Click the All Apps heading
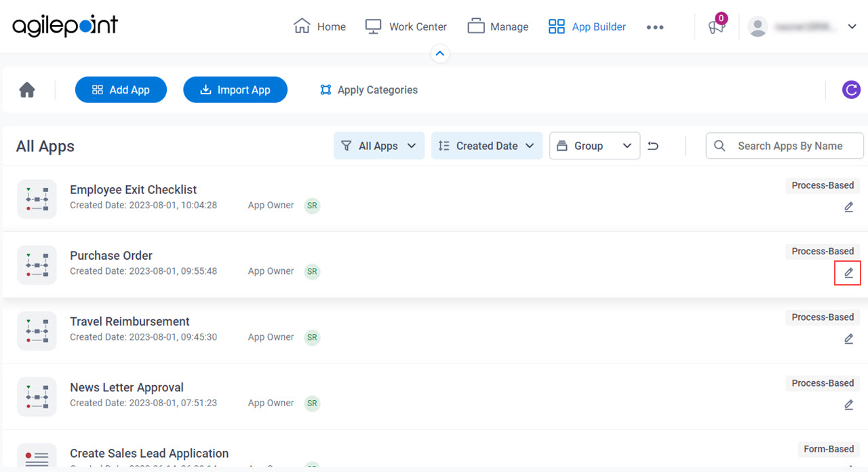The width and height of the screenshot is (868, 472). [x=45, y=146]
